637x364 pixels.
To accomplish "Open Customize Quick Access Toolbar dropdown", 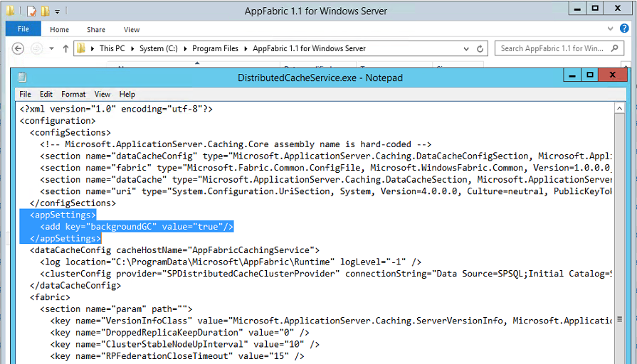I will point(57,11).
